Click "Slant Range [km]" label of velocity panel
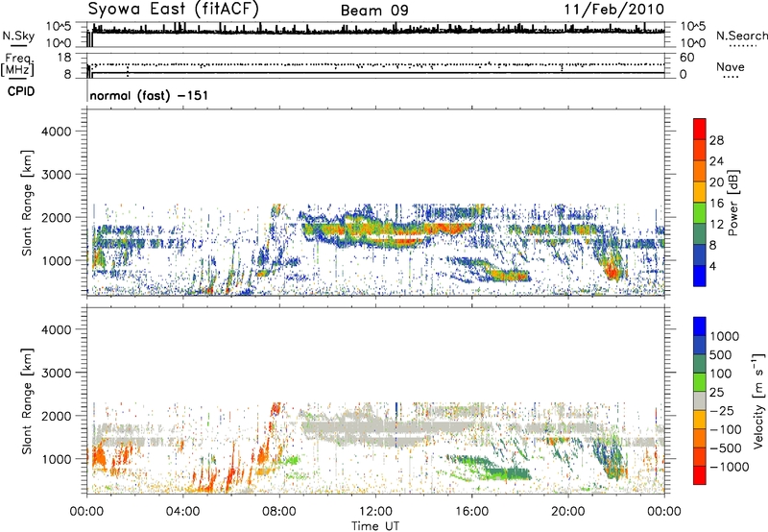The image size is (768, 532). point(27,401)
